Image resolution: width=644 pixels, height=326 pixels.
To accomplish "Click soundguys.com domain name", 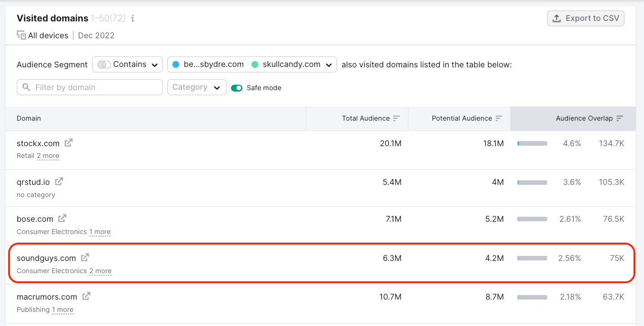I will (x=46, y=258).
